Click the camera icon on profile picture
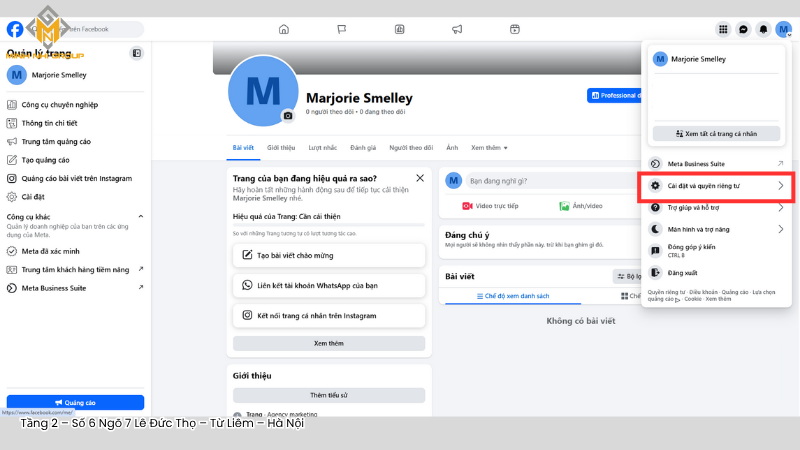Viewport: 800px width, 450px height. click(288, 116)
